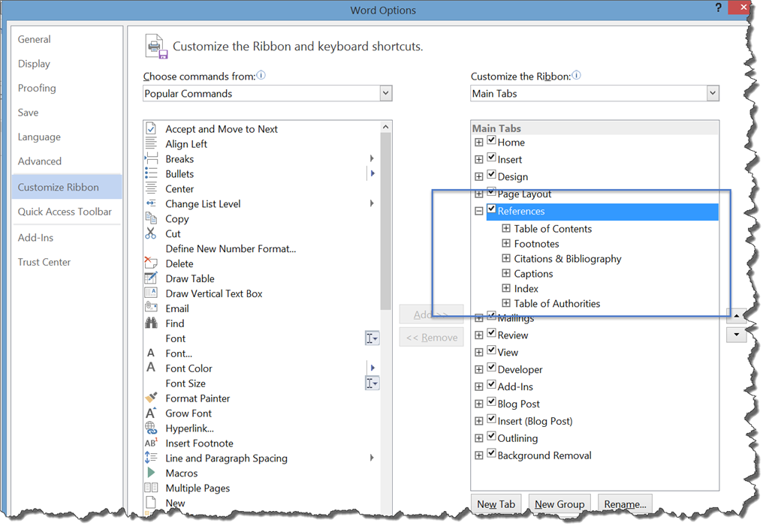769x532 pixels.
Task: Click the New Group button
Action: 559,504
